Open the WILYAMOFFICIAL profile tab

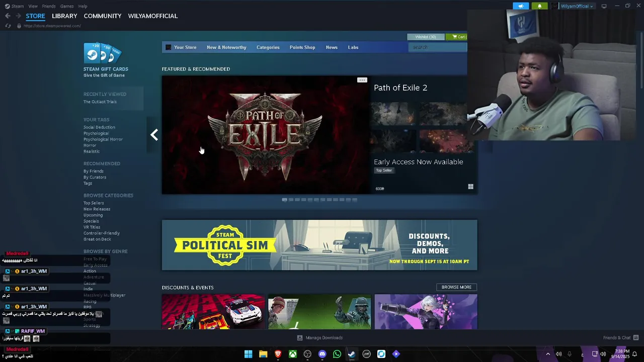pyautogui.click(x=153, y=16)
